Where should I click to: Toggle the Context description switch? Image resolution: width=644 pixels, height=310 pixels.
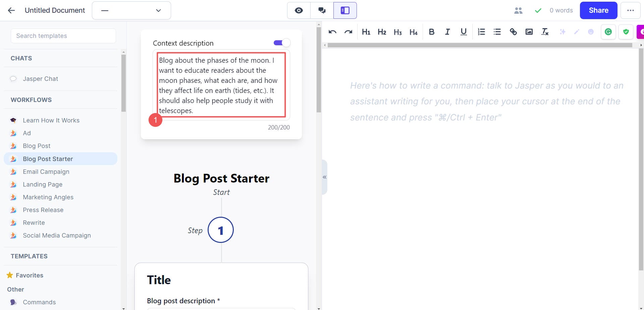click(282, 43)
